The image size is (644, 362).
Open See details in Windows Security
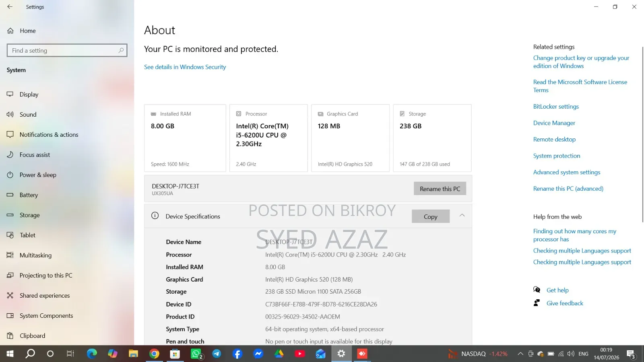(x=185, y=67)
